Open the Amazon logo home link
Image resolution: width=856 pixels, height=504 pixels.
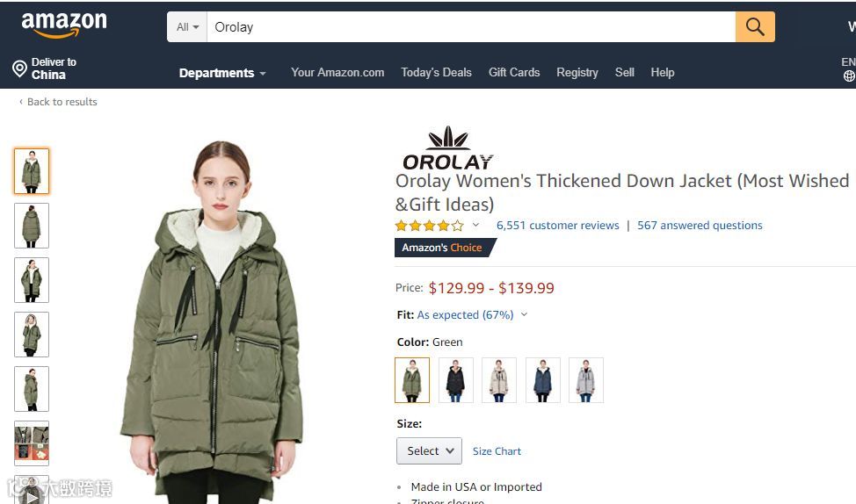[64, 25]
